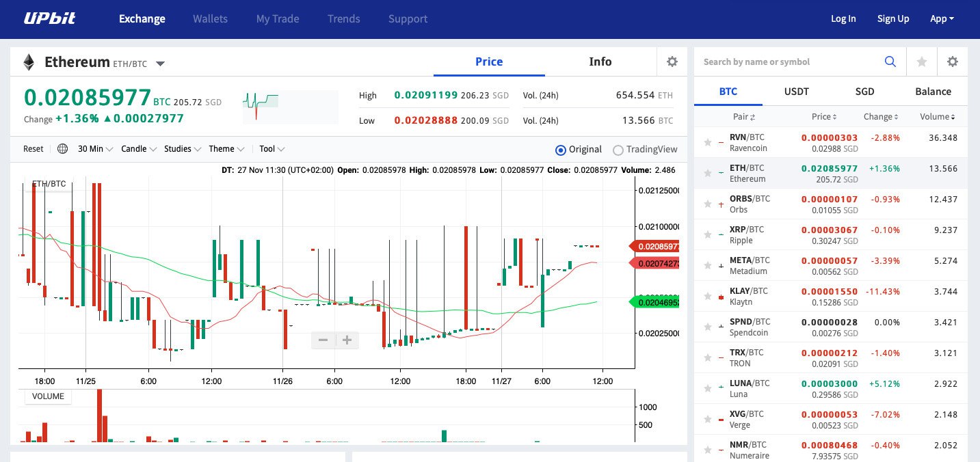Expand the ETH/BTC pair selector arrow
Screen dimensions: 980x462
pos(160,64)
